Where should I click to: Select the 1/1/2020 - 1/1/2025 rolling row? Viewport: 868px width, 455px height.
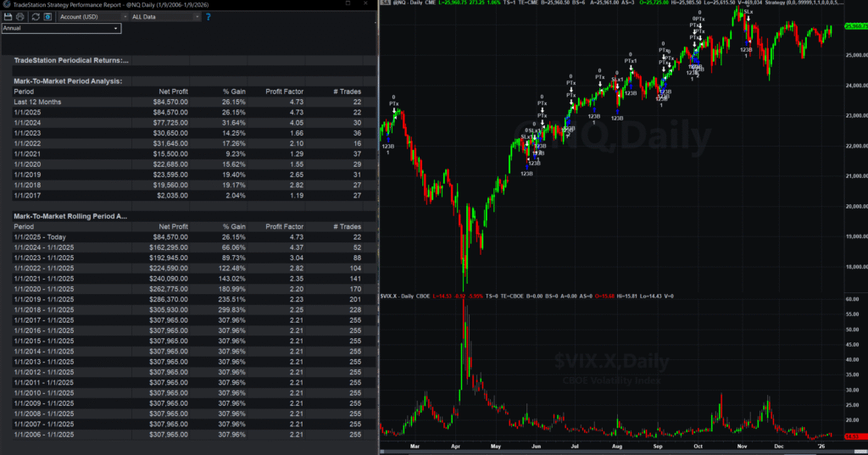tap(46, 287)
